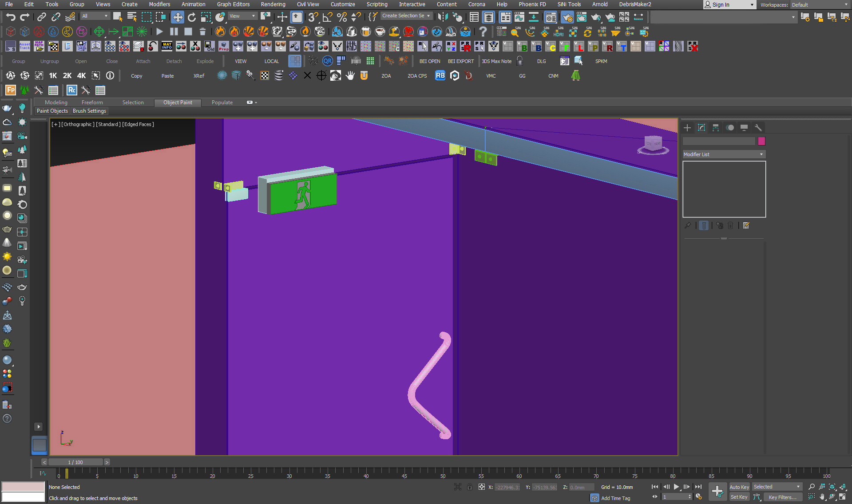Screen dimensions: 852x504
Task: Open the Hierarchy panel tab icon
Action: coord(715,128)
